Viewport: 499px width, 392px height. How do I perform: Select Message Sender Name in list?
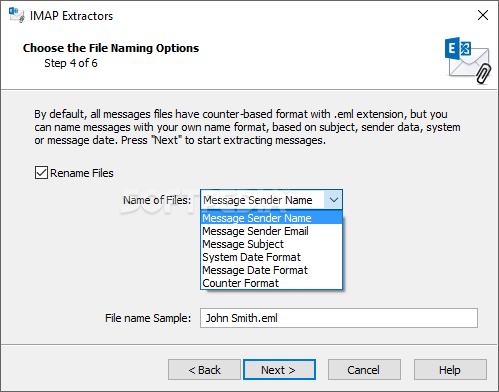[x=271, y=218]
